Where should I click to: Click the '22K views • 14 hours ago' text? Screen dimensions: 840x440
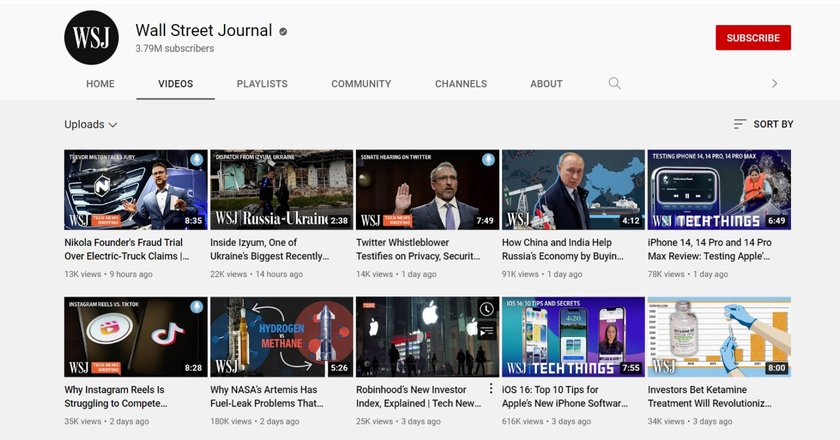(257, 274)
